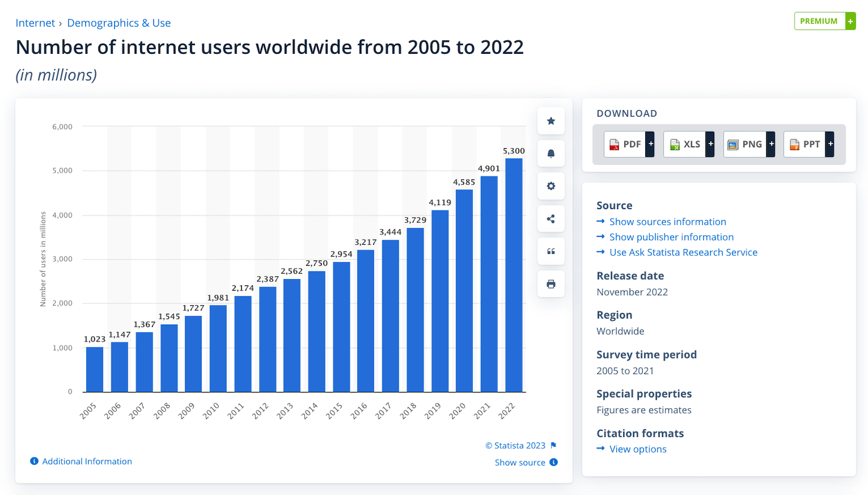This screenshot has height=495, width=868.
Task: Click the quotation mark citation icon
Action: [x=551, y=251]
